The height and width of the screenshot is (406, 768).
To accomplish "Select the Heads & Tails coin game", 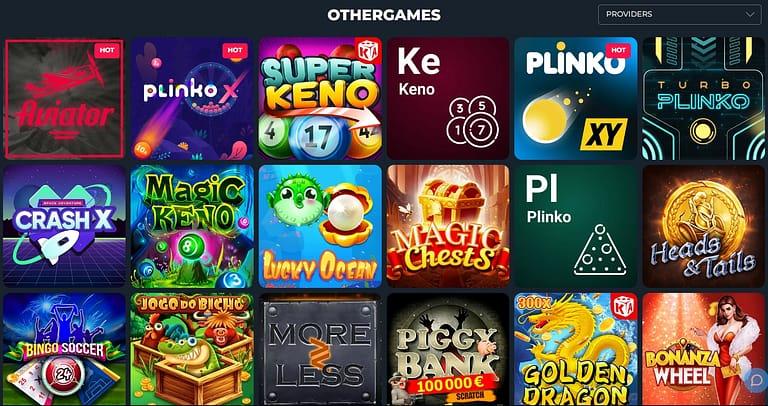I will tap(703, 226).
